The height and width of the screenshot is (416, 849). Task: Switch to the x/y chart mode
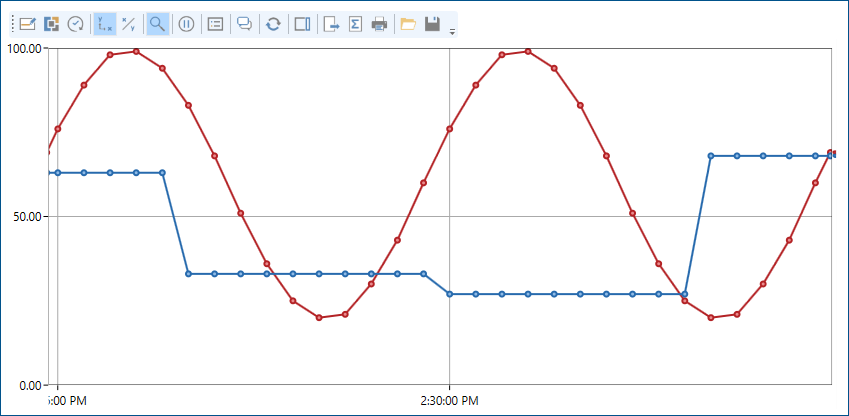click(x=128, y=24)
